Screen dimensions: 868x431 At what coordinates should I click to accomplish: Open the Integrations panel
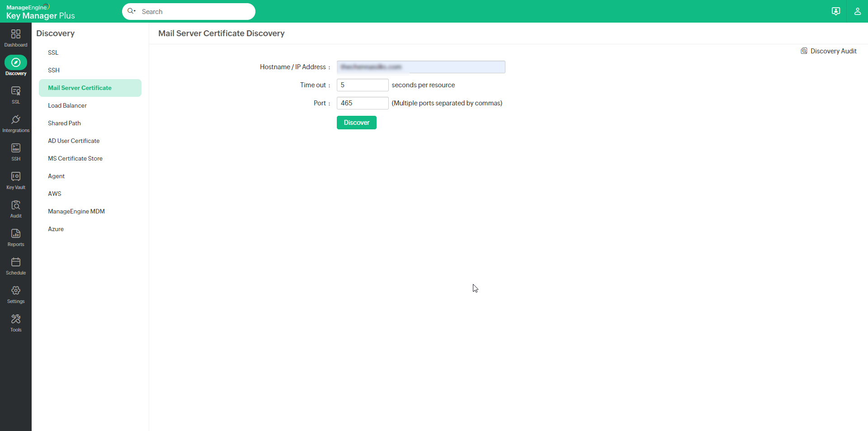coord(16,123)
